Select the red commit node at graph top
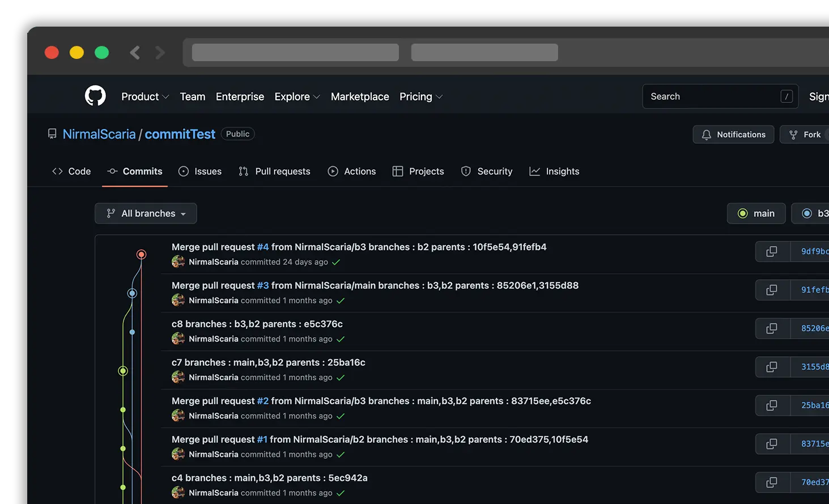 141,254
